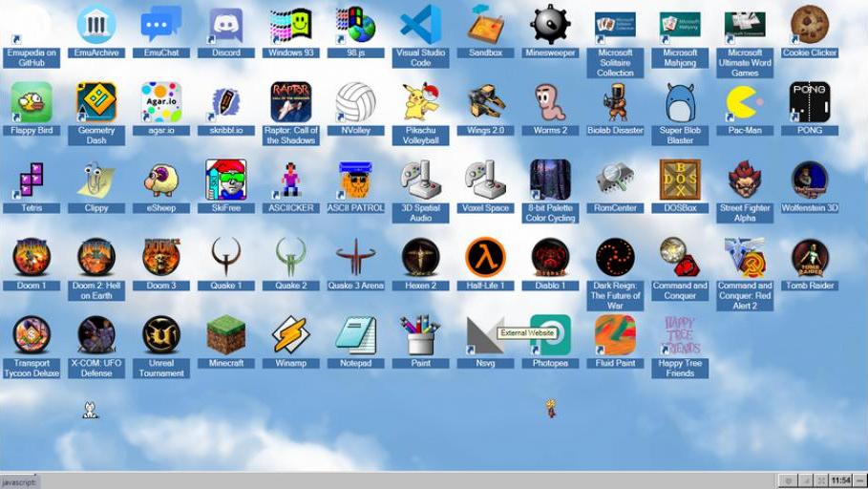Open the Tetris game icon

click(x=32, y=180)
